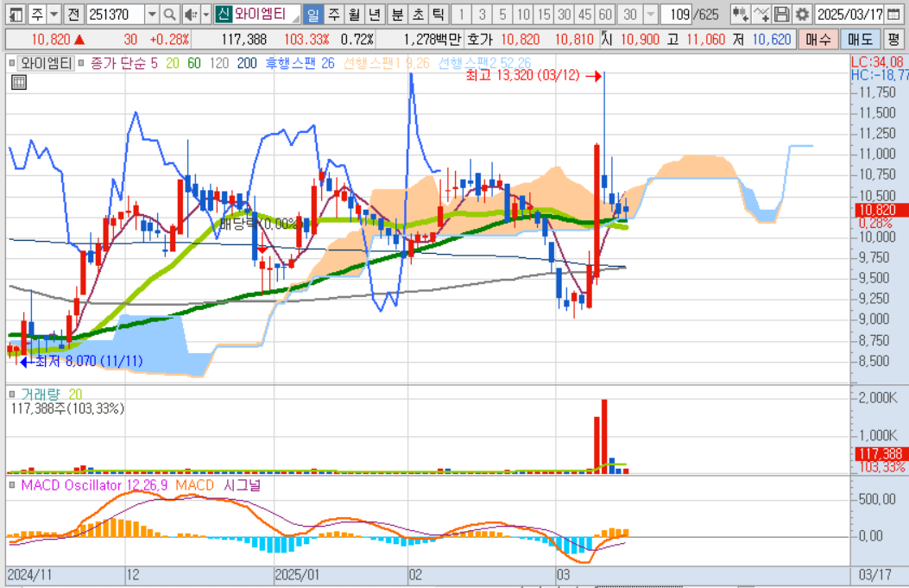Switch to second '초' chart period

(418, 14)
